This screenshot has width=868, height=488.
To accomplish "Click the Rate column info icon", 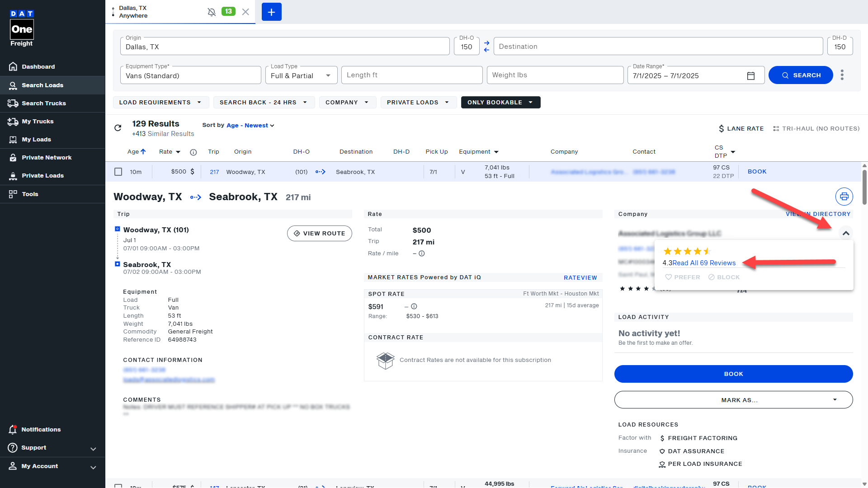I will pos(193,152).
